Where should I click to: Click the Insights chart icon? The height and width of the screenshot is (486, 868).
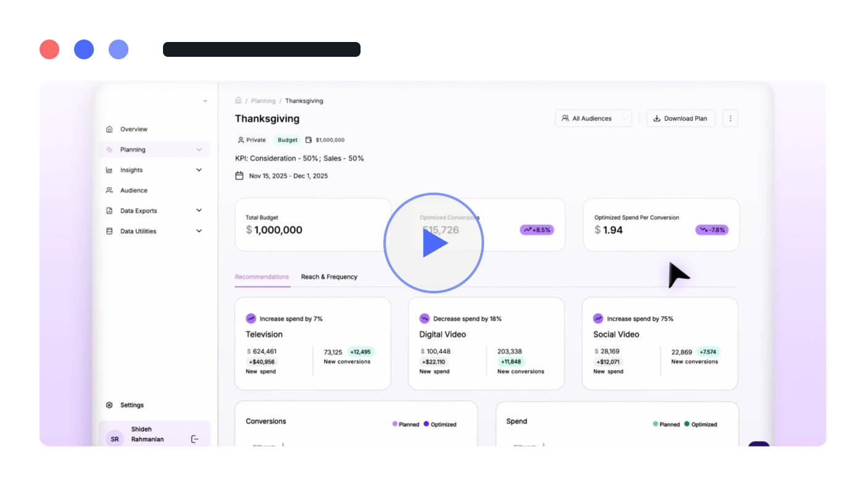(x=109, y=170)
